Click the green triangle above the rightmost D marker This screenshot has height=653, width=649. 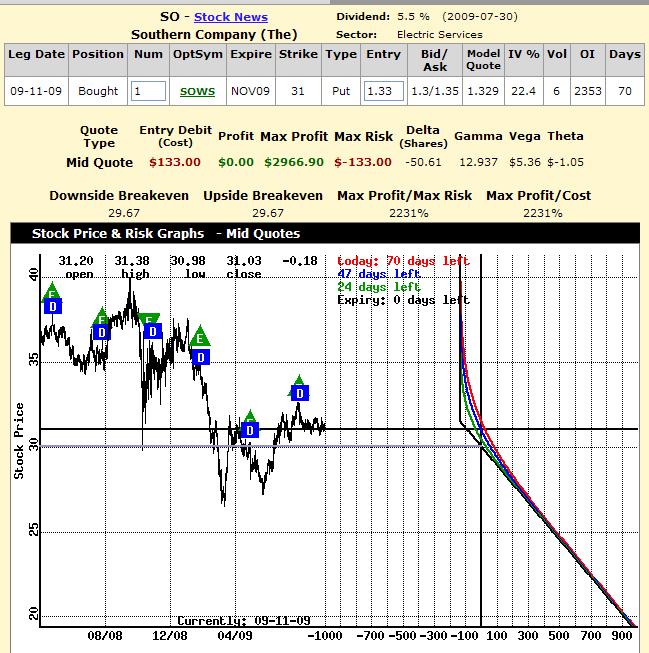click(x=299, y=379)
